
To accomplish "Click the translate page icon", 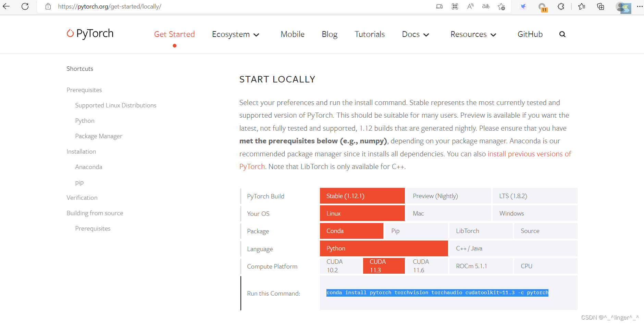I will 486,6.
